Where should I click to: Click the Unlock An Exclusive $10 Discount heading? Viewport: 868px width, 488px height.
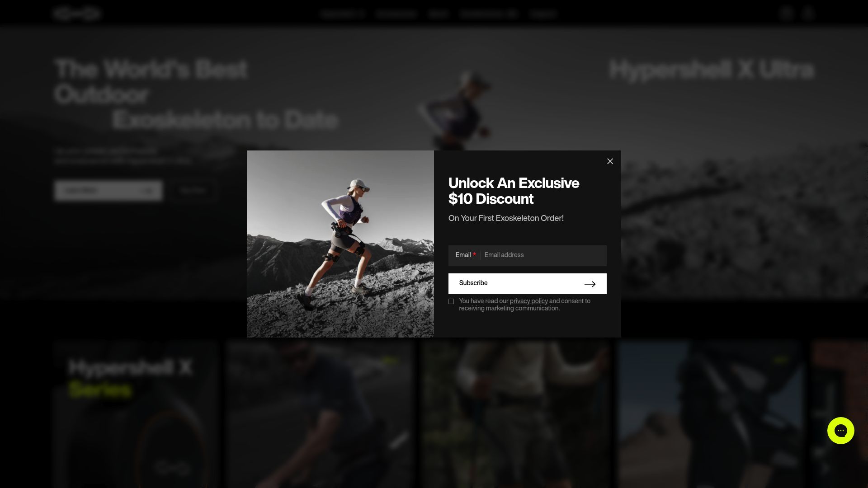[x=514, y=191]
